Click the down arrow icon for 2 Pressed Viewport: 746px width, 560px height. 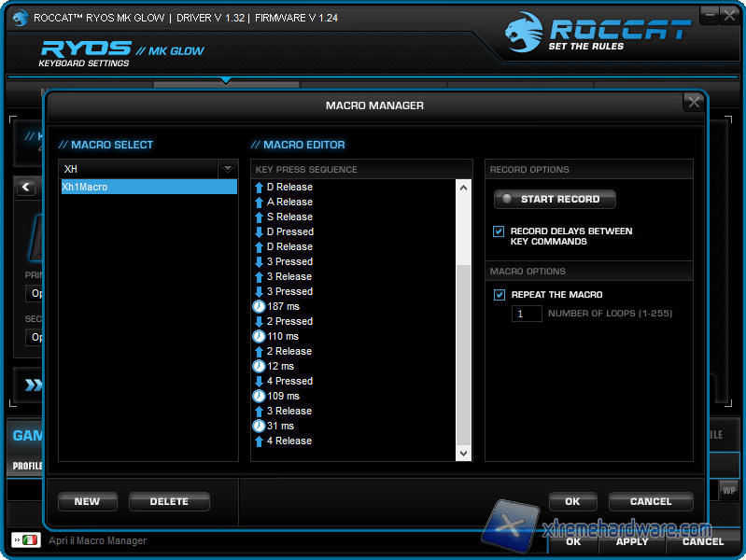coord(259,321)
